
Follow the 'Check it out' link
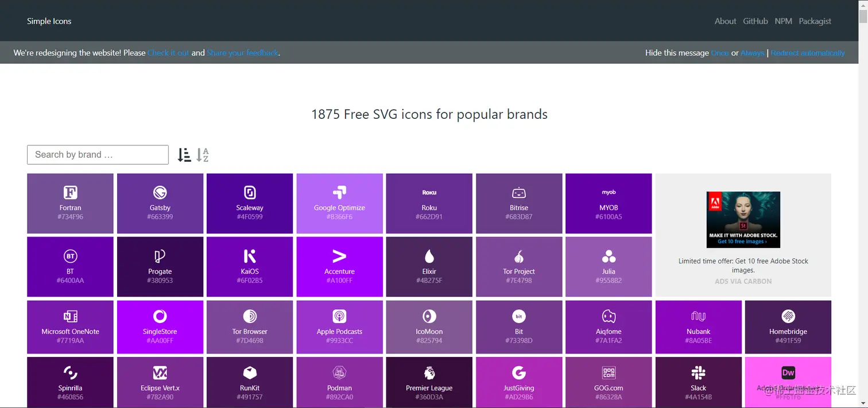(x=168, y=53)
